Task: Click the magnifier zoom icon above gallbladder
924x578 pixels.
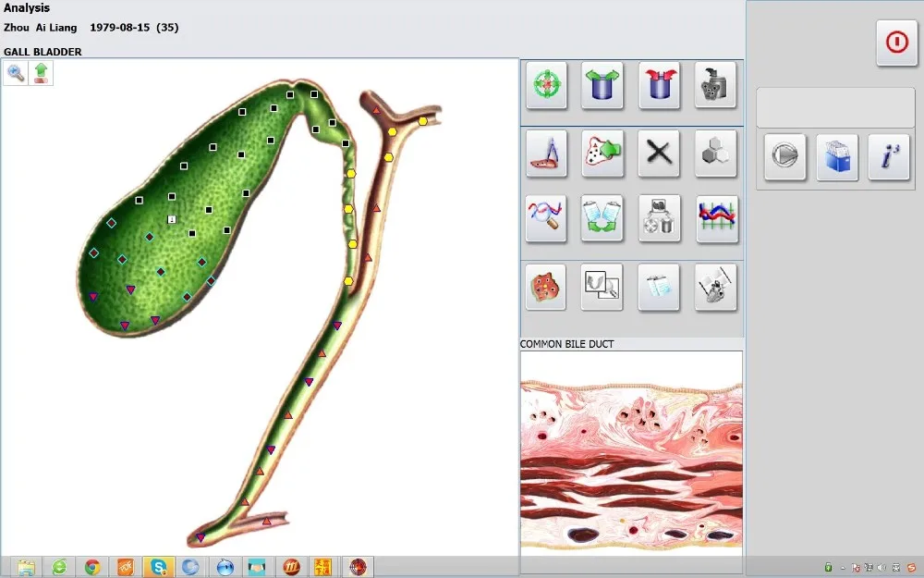Action: [16, 73]
